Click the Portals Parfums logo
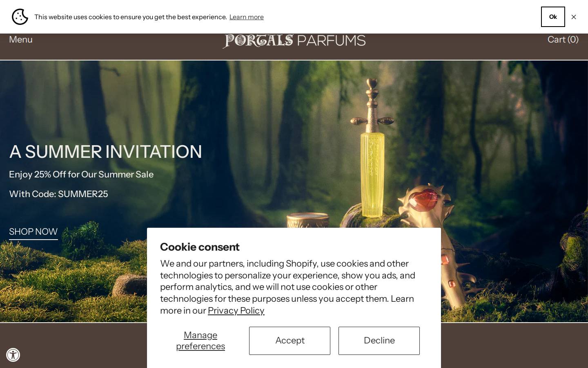This screenshot has height=368, width=588. [294, 40]
